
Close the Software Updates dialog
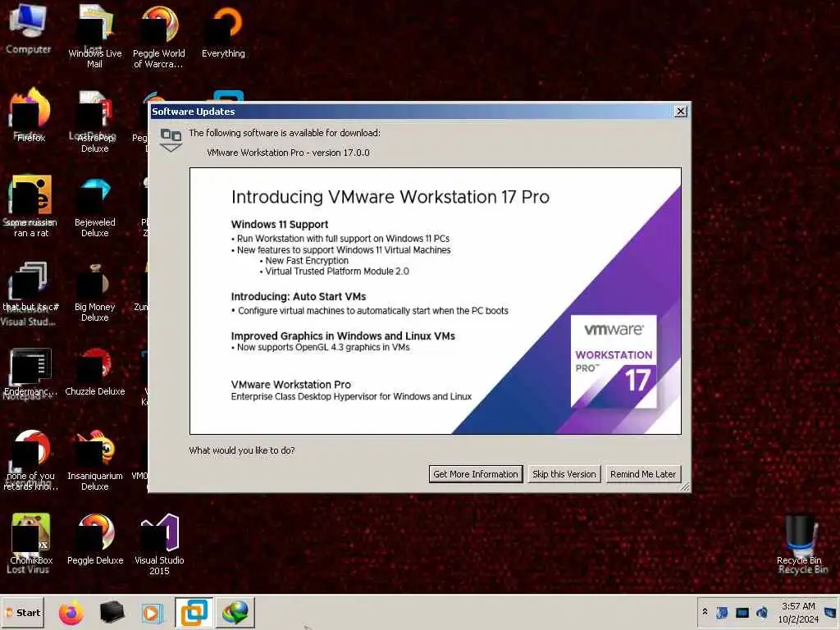[680, 112]
